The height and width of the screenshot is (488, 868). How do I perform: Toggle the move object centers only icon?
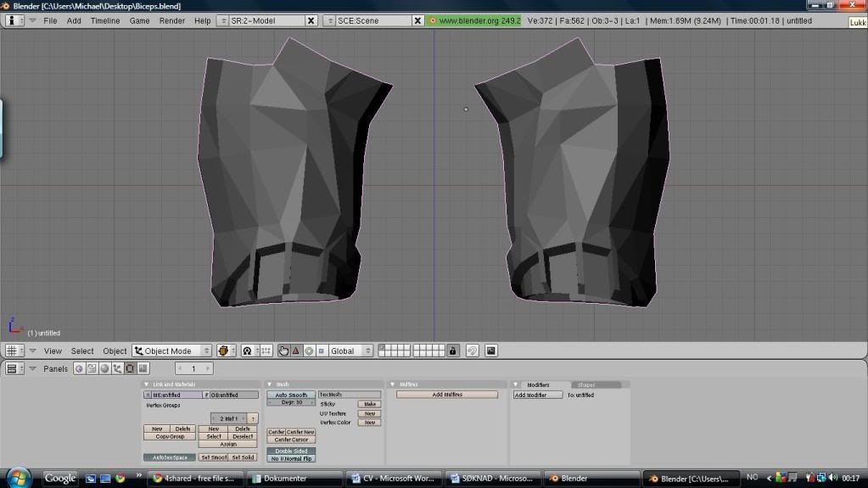click(266, 351)
